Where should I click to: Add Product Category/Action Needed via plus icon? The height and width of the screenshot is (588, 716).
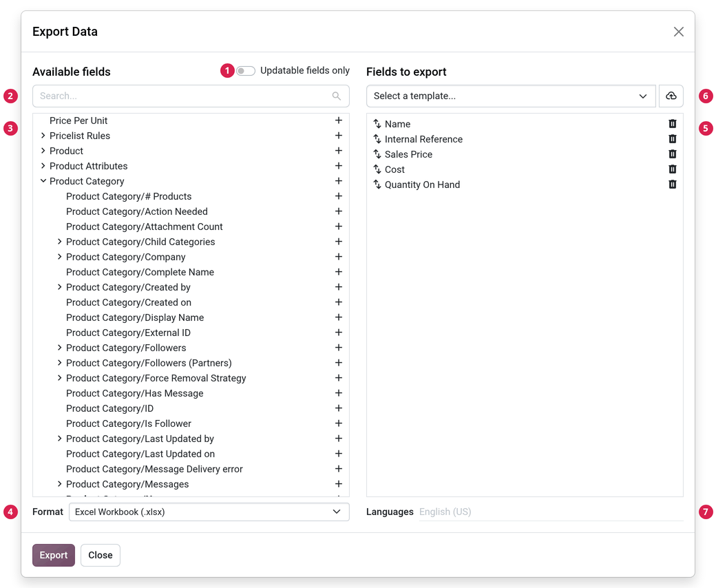click(338, 211)
